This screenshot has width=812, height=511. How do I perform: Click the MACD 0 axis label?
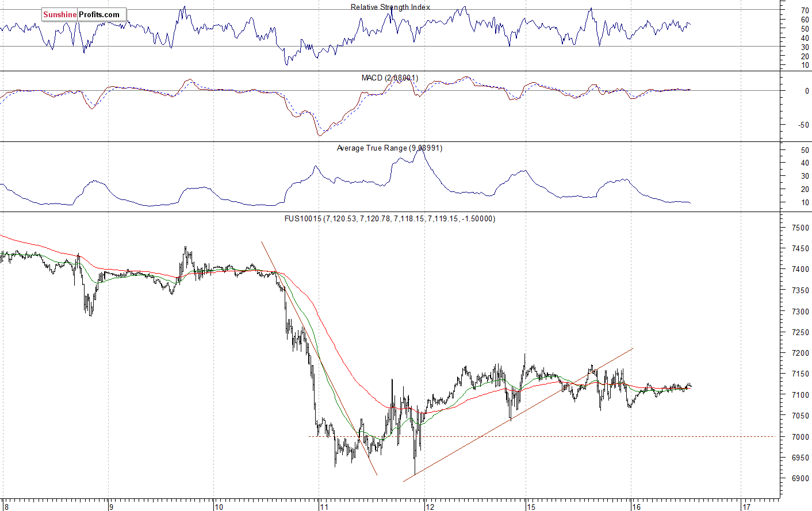tap(807, 91)
